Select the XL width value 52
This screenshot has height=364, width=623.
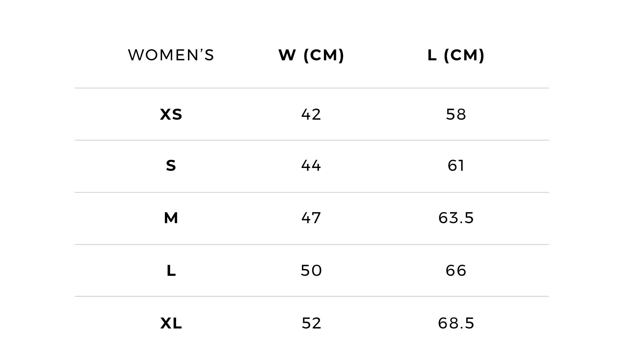pyautogui.click(x=311, y=323)
